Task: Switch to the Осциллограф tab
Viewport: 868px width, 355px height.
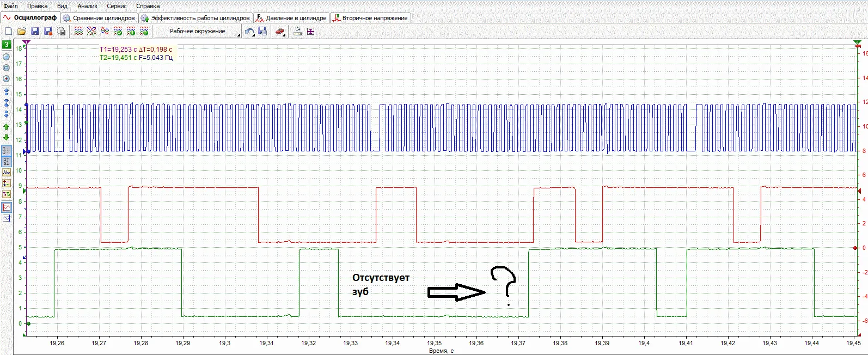Action: pyautogui.click(x=30, y=18)
